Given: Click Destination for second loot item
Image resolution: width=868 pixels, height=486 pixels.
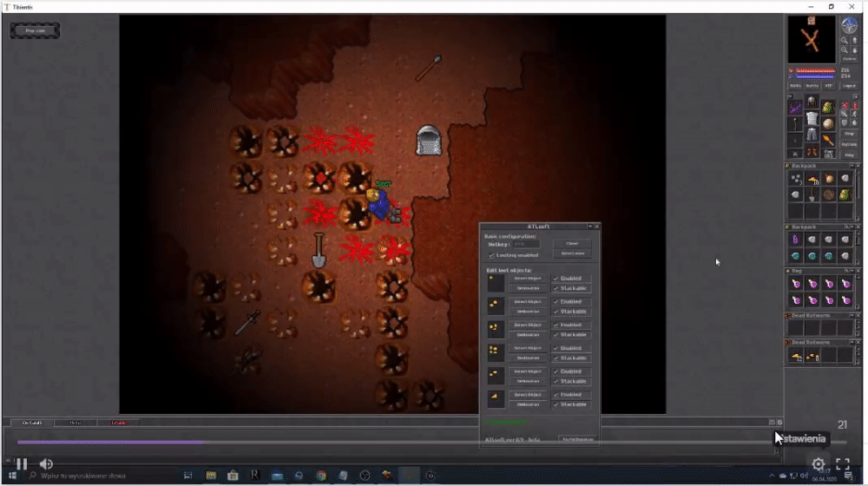Looking at the screenshot, I should (528, 312).
